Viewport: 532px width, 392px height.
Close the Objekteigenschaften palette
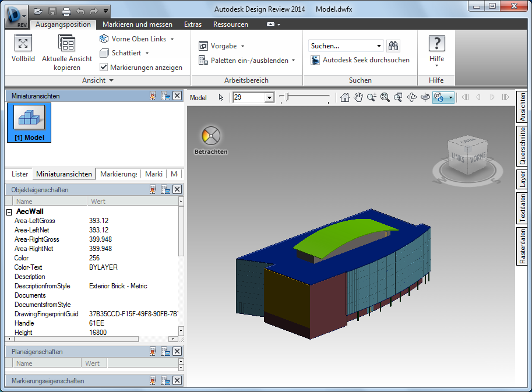pos(177,189)
